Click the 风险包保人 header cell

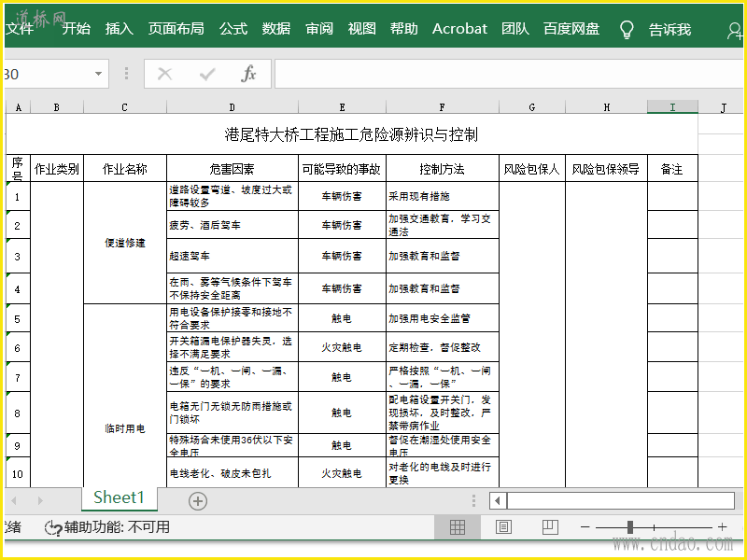click(x=532, y=169)
